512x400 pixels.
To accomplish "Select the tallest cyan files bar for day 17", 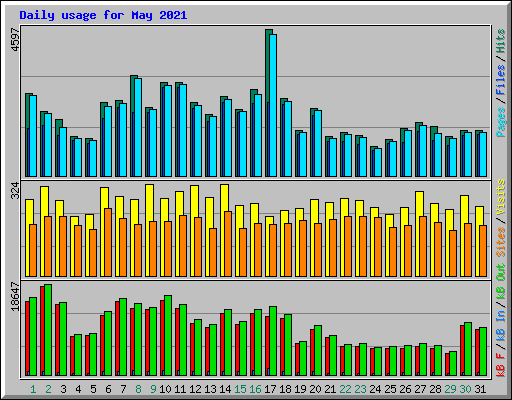I will point(273,105).
